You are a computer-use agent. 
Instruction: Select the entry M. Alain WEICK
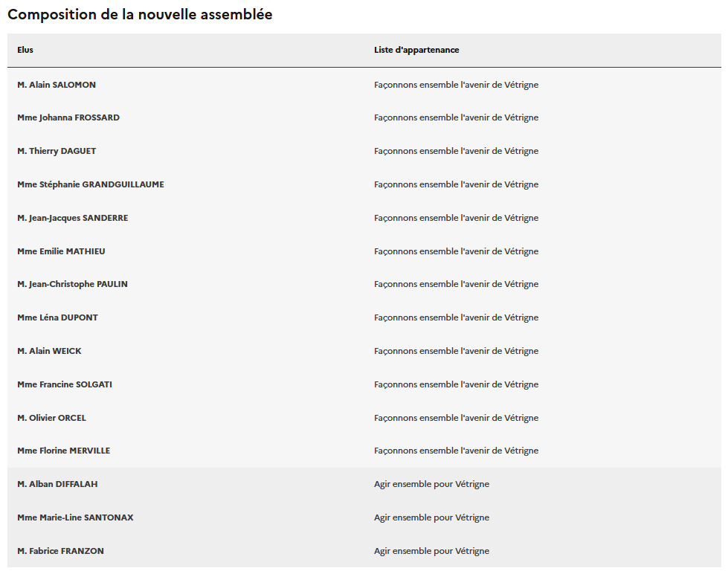tap(49, 351)
